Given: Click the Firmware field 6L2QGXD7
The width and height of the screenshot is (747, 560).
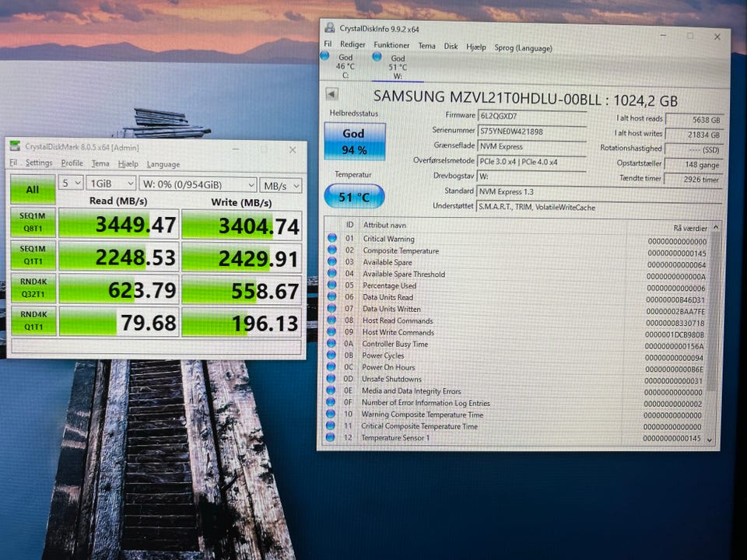Looking at the screenshot, I should point(531,116).
